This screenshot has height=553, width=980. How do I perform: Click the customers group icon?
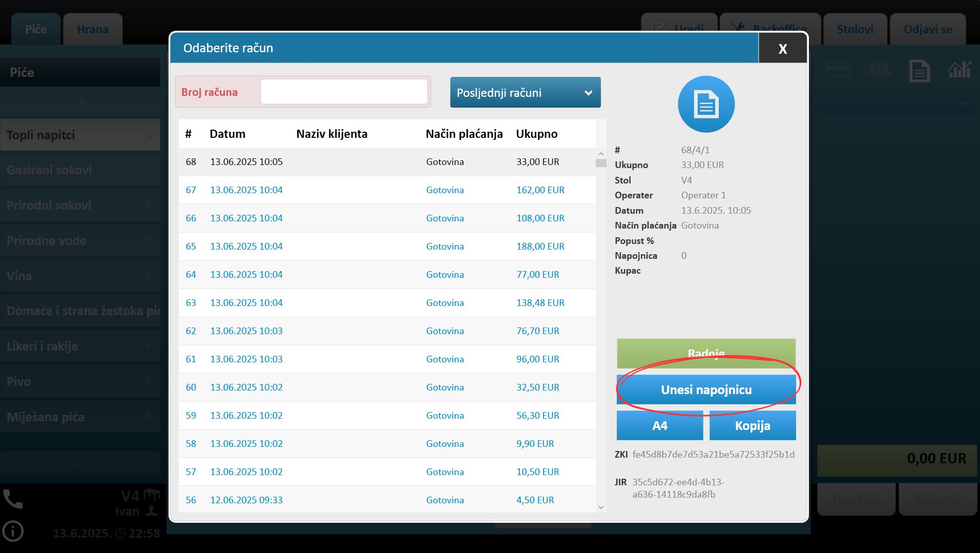click(x=878, y=70)
